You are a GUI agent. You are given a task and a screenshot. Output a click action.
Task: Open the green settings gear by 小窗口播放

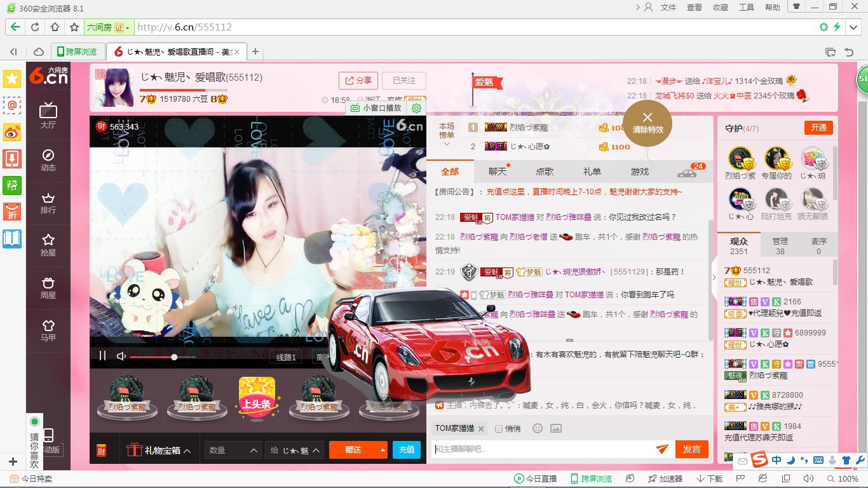point(417,108)
